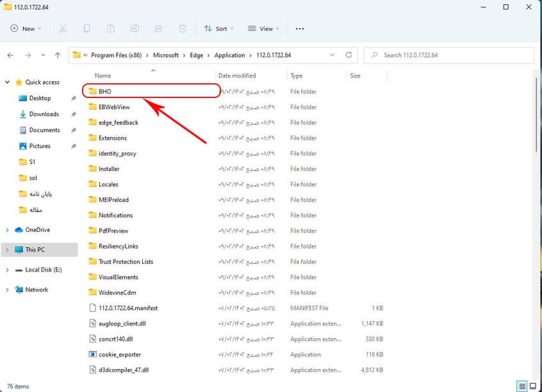The width and height of the screenshot is (542, 392).
Task: Delete selection with the trash icon
Action: point(183,28)
